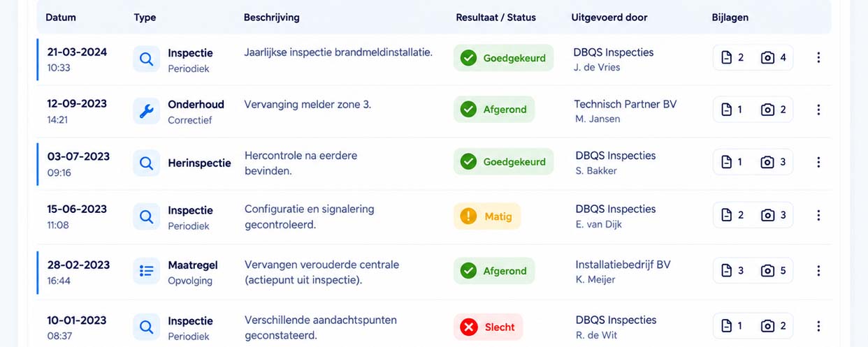Image resolution: width=868 pixels, height=347 pixels.
Task: Click the Goedgekeurd badge on 21-03-2024 row
Action: (503, 58)
